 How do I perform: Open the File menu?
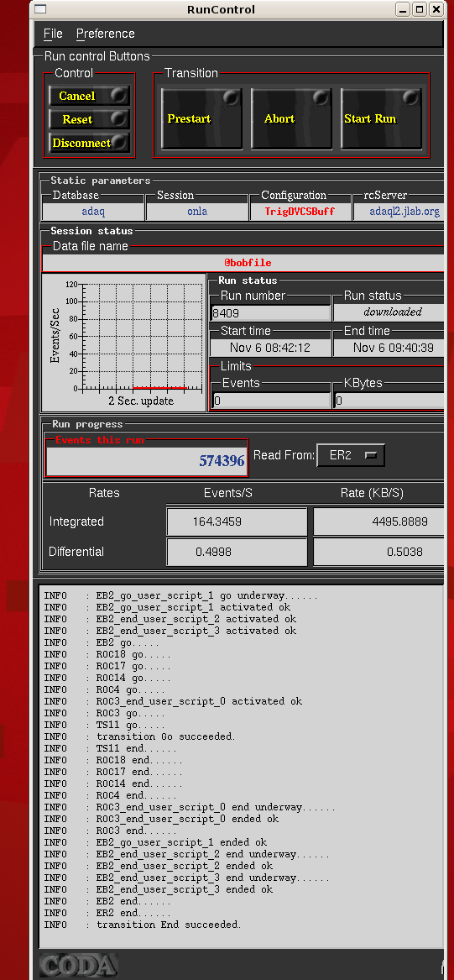pyautogui.click(x=53, y=34)
